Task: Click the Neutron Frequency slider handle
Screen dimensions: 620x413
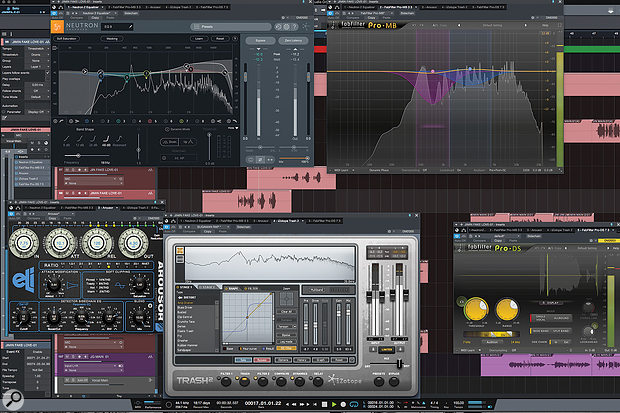Action: (x=78, y=156)
